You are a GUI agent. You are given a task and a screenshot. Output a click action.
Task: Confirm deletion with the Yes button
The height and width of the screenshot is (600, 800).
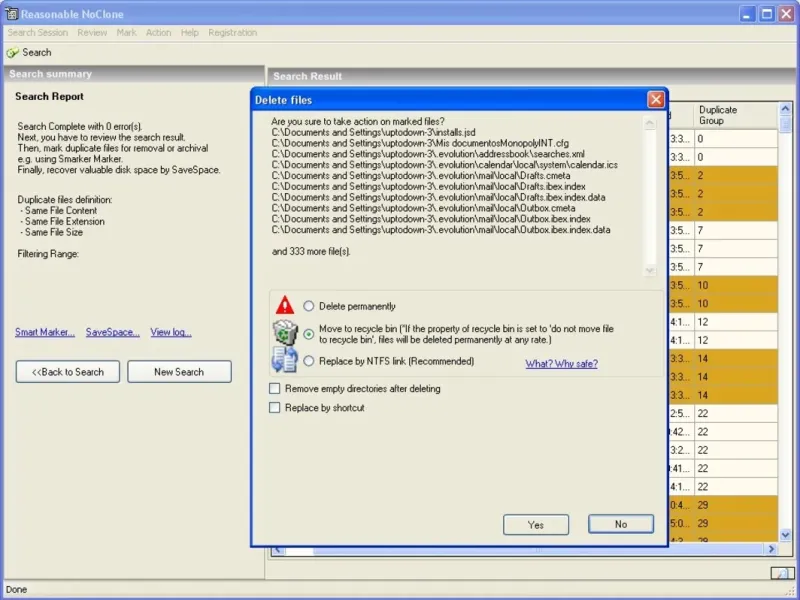[536, 524]
